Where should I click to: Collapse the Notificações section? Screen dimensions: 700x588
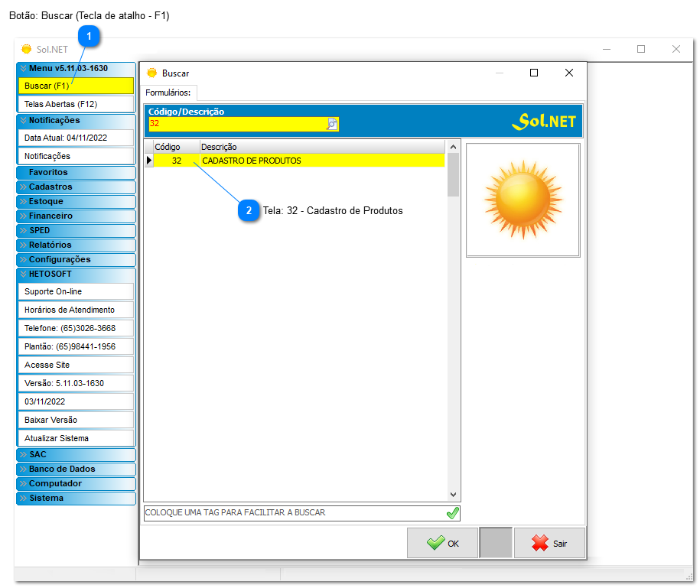[76, 121]
